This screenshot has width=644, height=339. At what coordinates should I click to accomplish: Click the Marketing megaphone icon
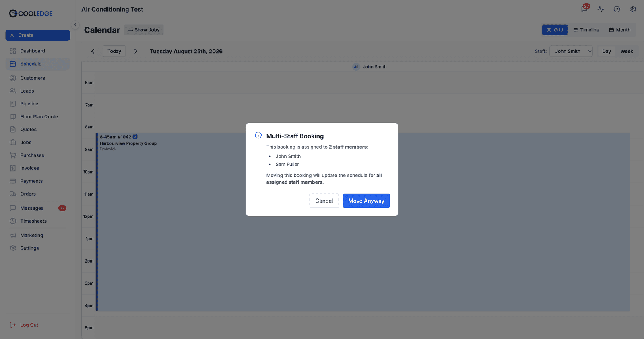coord(13,235)
